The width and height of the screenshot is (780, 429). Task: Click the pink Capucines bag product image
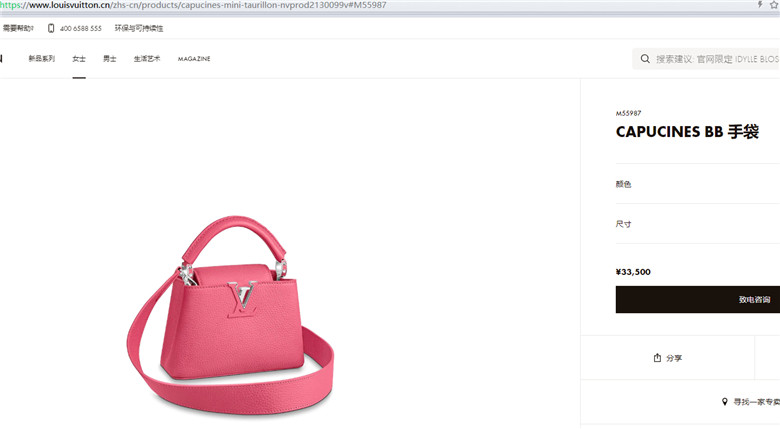click(231, 315)
